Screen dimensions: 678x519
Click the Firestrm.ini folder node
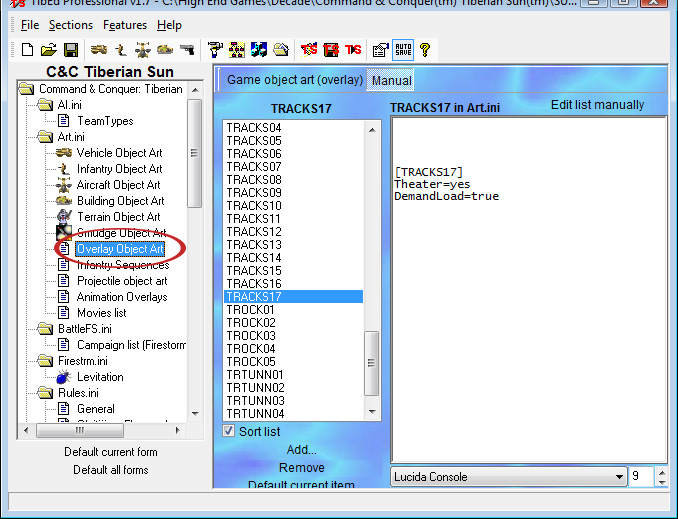[83, 361]
